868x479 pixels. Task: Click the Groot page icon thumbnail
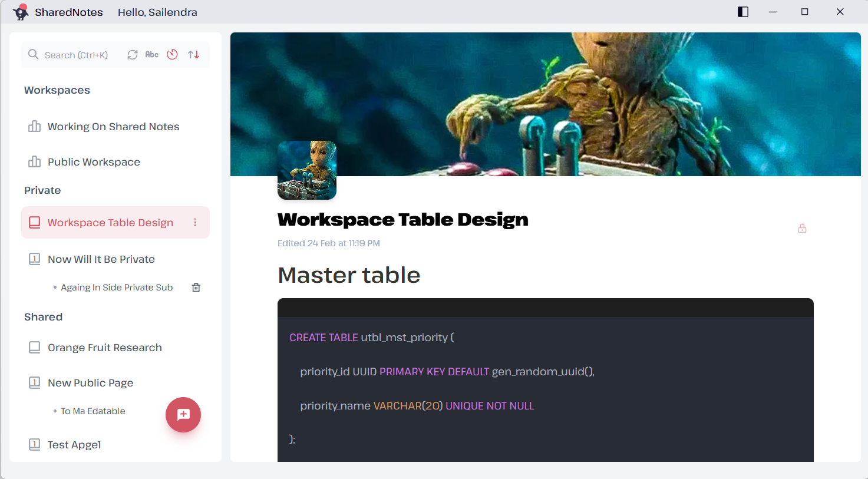[307, 170]
